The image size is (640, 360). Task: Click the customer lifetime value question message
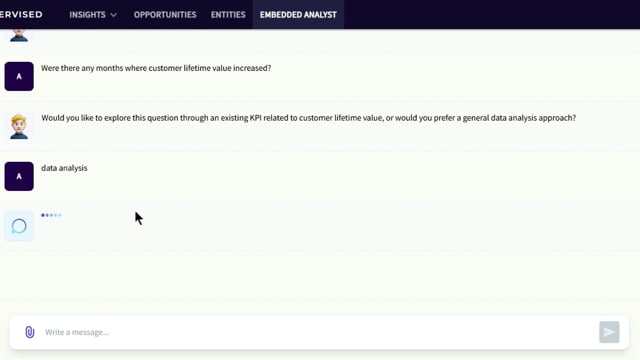click(x=156, y=68)
